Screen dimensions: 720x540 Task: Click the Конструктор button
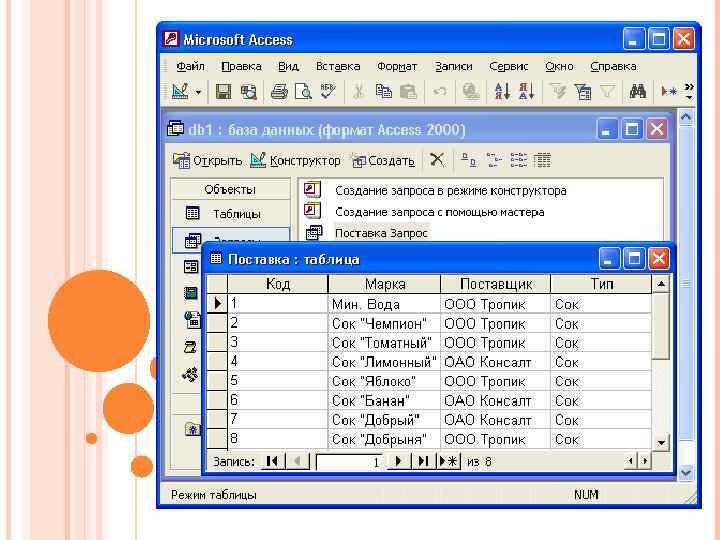pyautogui.click(x=295, y=161)
